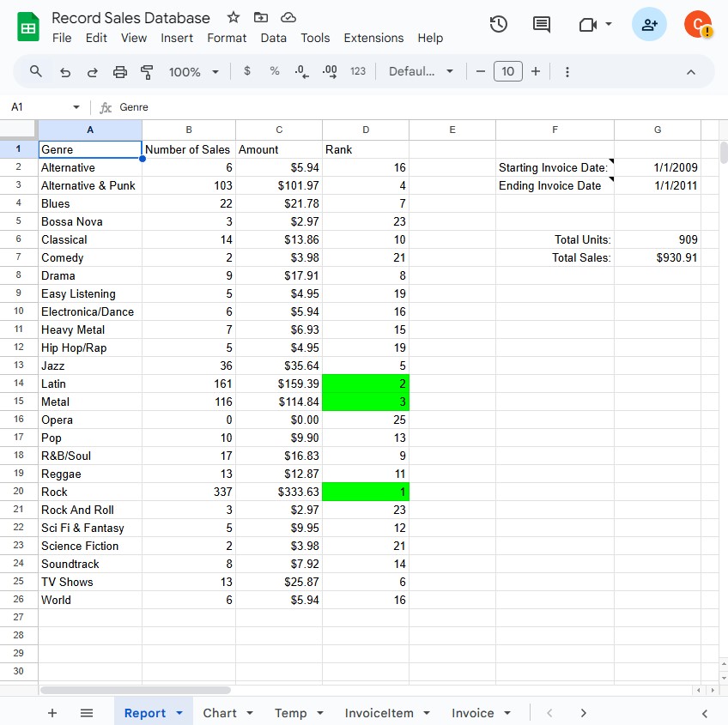
Task: Select the format as currency icon
Action: pos(247,72)
